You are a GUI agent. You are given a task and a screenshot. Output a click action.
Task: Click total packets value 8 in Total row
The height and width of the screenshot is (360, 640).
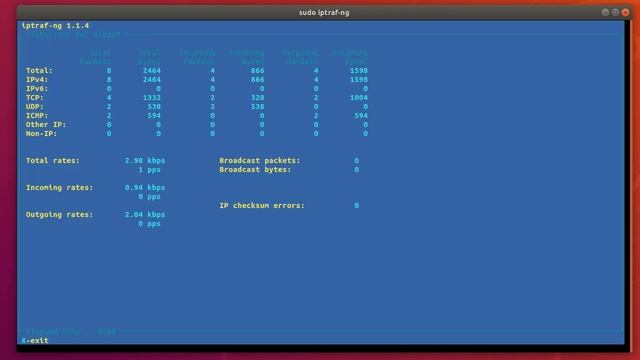point(109,71)
